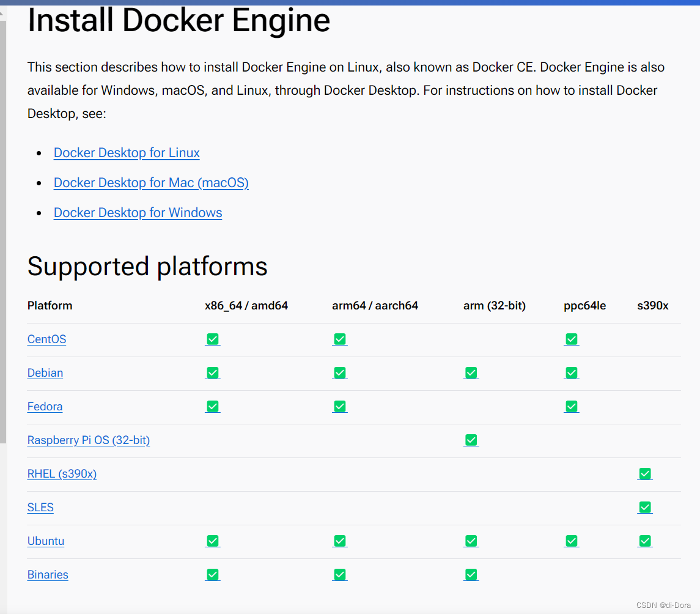Click the x86_64 / amd64 column header
This screenshot has width=700, height=614.
(x=246, y=306)
